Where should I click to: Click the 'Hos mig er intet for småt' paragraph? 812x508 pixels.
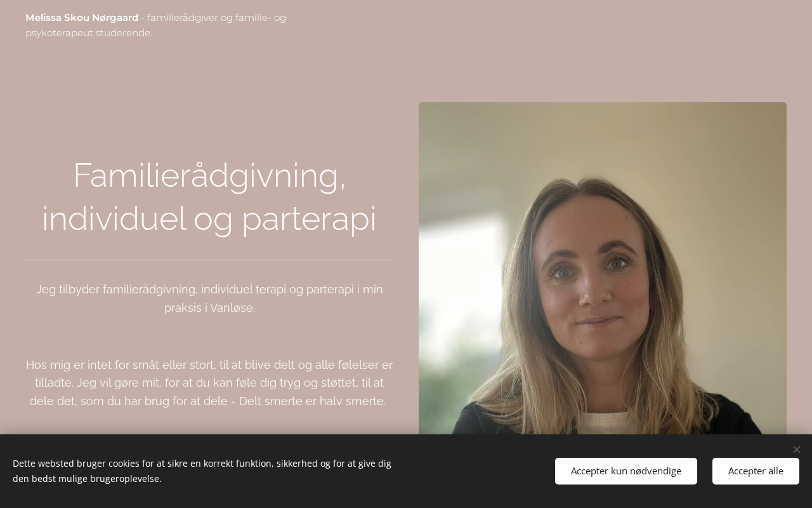pyautogui.click(x=209, y=383)
